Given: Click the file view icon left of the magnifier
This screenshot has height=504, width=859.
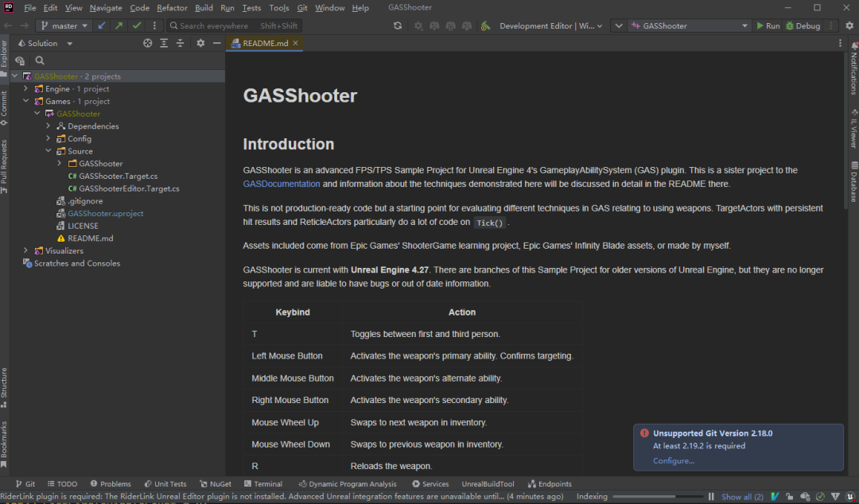Looking at the screenshot, I should coord(20,60).
